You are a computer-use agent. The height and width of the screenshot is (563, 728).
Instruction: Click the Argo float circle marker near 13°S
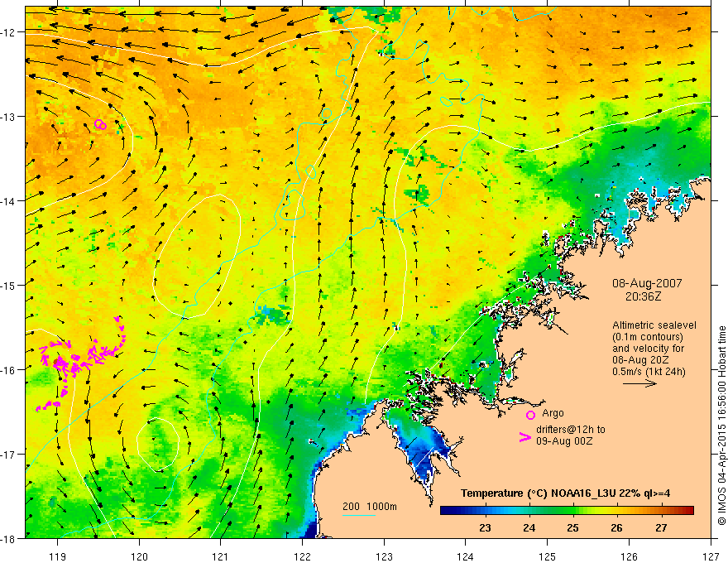(100, 124)
